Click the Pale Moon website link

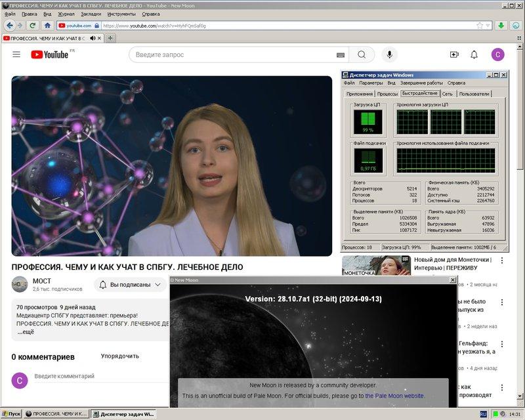pyautogui.click(x=395, y=396)
